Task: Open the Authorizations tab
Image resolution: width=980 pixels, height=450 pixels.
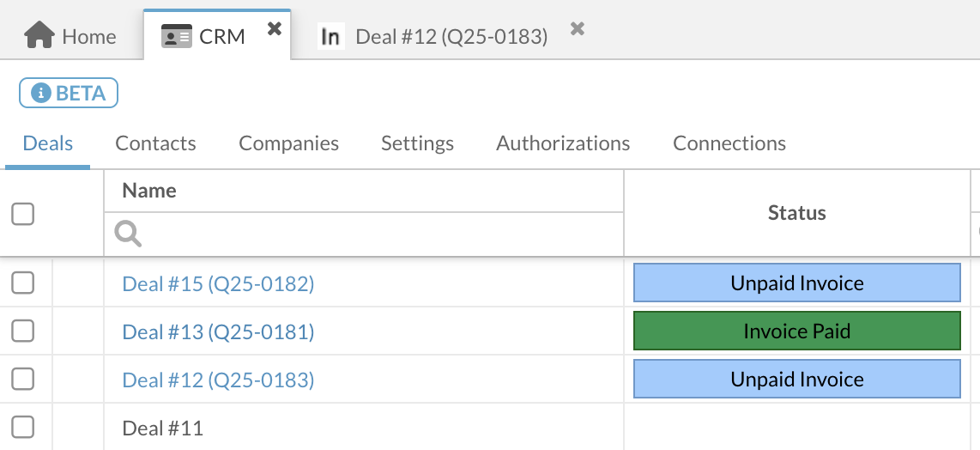Action: 563,143
